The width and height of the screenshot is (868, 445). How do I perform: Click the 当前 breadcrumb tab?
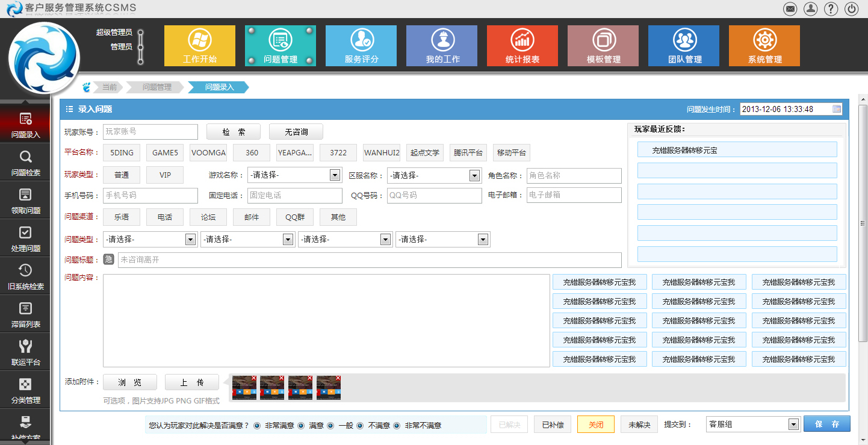[x=109, y=87]
